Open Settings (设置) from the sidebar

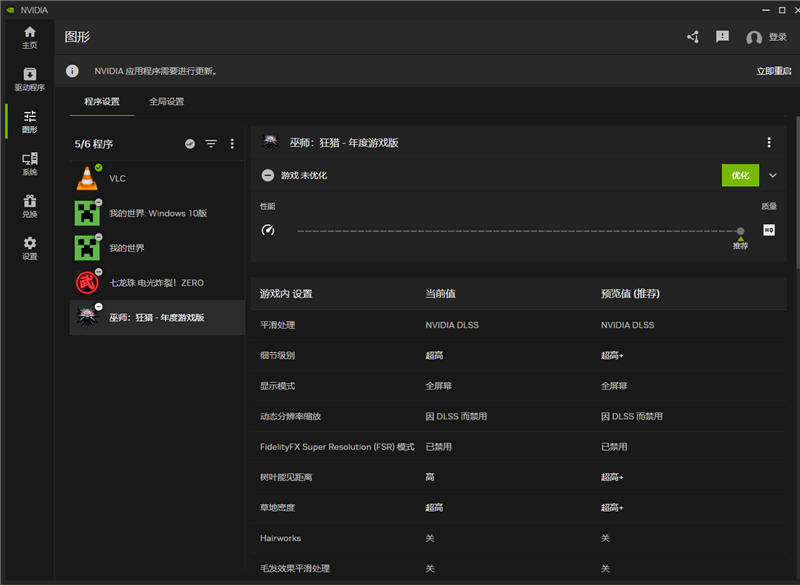pyautogui.click(x=29, y=245)
